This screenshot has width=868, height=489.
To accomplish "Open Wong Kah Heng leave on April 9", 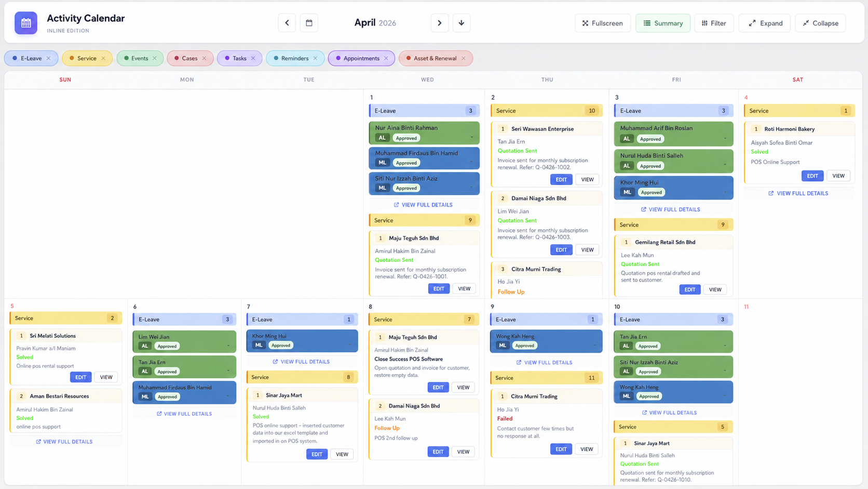I will (x=546, y=341).
